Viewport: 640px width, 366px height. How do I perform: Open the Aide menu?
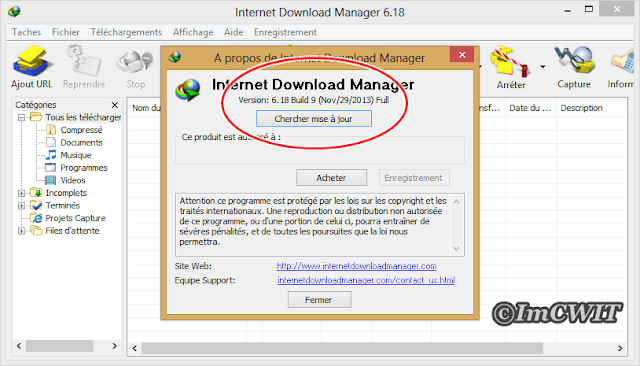pyautogui.click(x=233, y=32)
